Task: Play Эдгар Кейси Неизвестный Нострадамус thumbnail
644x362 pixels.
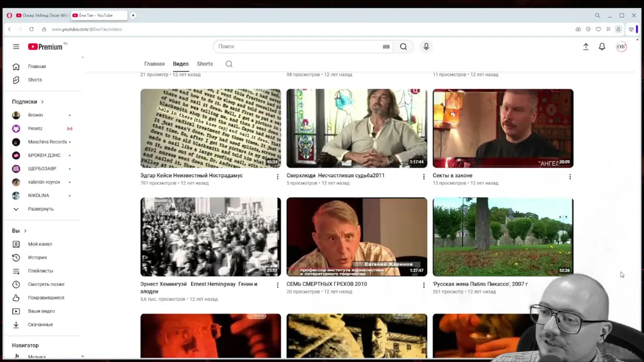Action: click(x=211, y=128)
